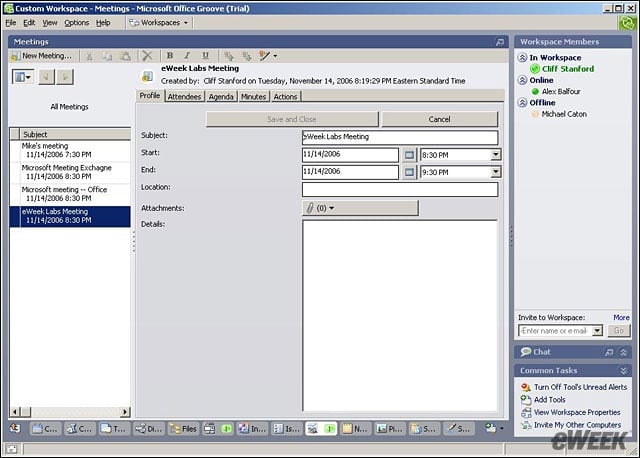
Task: Open the Start date calendar picker
Action: click(409, 155)
